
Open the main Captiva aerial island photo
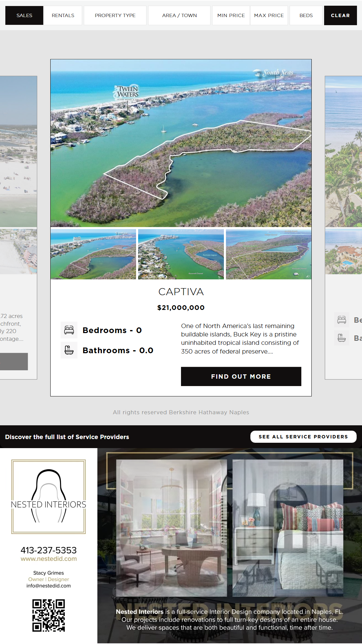point(181,143)
